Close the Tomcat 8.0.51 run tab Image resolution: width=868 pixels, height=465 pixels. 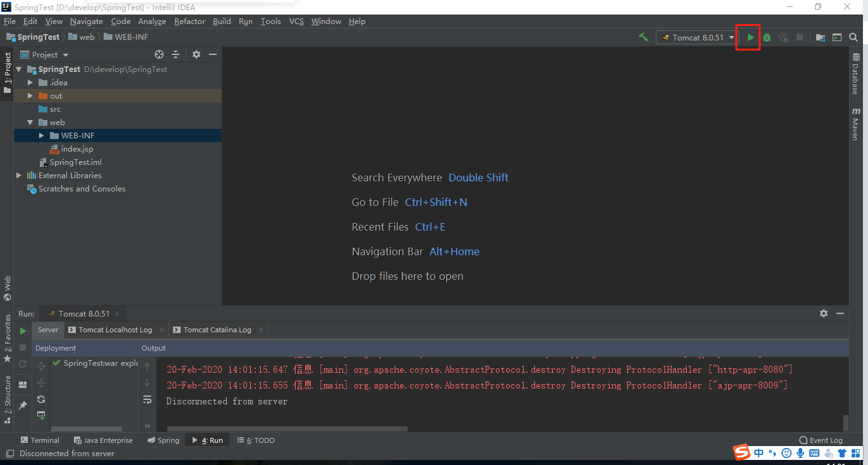pos(117,314)
